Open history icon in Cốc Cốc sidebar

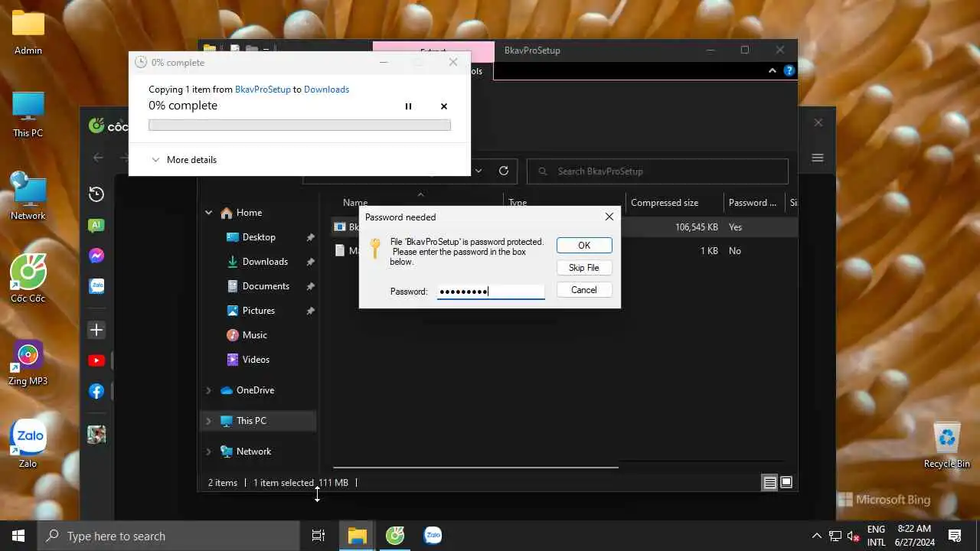[x=96, y=194]
